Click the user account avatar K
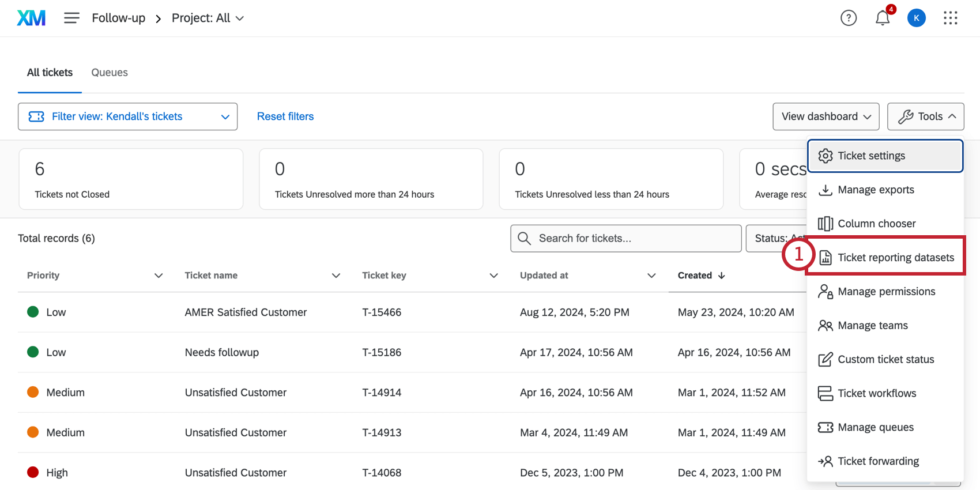Image resolution: width=980 pixels, height=490 pixels. 916,18
